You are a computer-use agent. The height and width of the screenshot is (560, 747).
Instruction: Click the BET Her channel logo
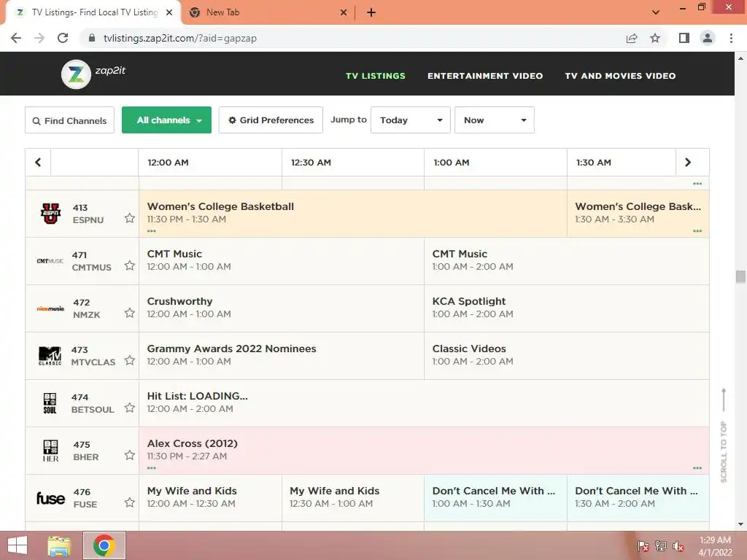tap(50, 451)
